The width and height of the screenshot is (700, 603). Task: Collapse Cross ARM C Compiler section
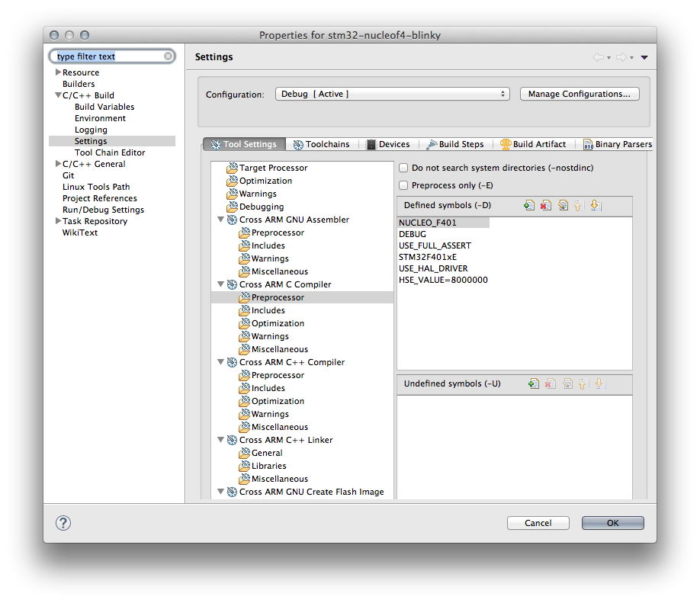coord(220,284)
